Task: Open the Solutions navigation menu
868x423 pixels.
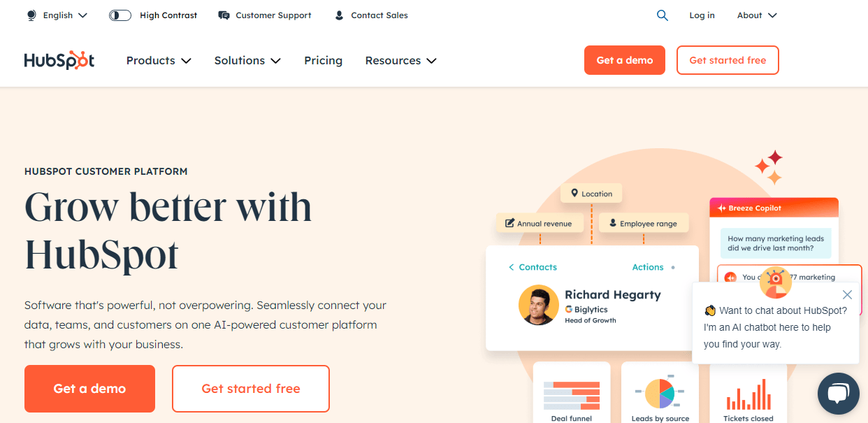Action: (x=247, y=61)
